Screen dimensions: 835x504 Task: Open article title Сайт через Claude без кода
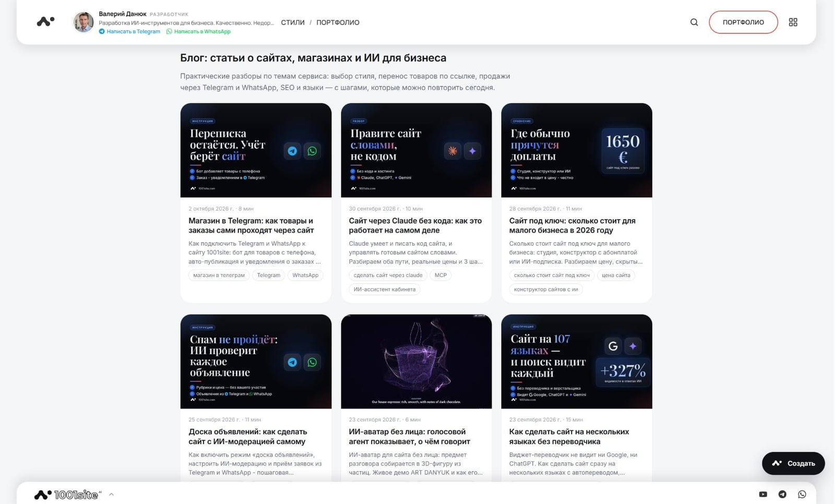(415, 225)
